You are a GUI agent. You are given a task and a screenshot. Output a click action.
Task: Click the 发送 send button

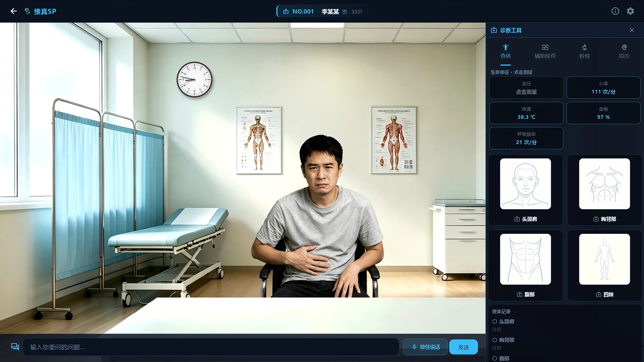click(x=463, y=347)
